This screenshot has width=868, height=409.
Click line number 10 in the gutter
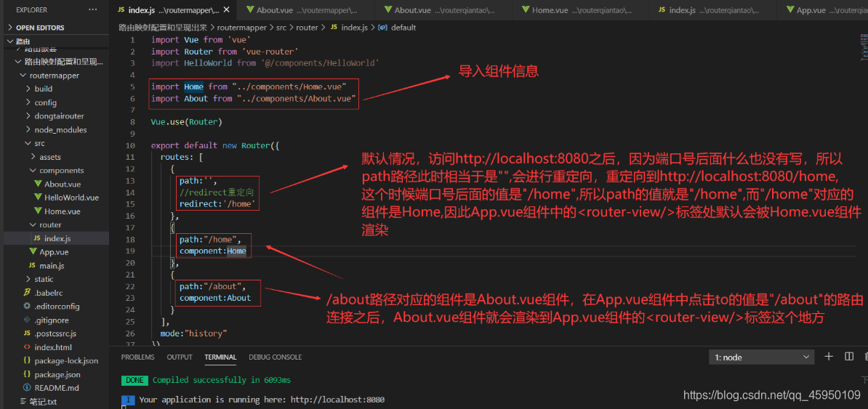[x=131, y=145]
